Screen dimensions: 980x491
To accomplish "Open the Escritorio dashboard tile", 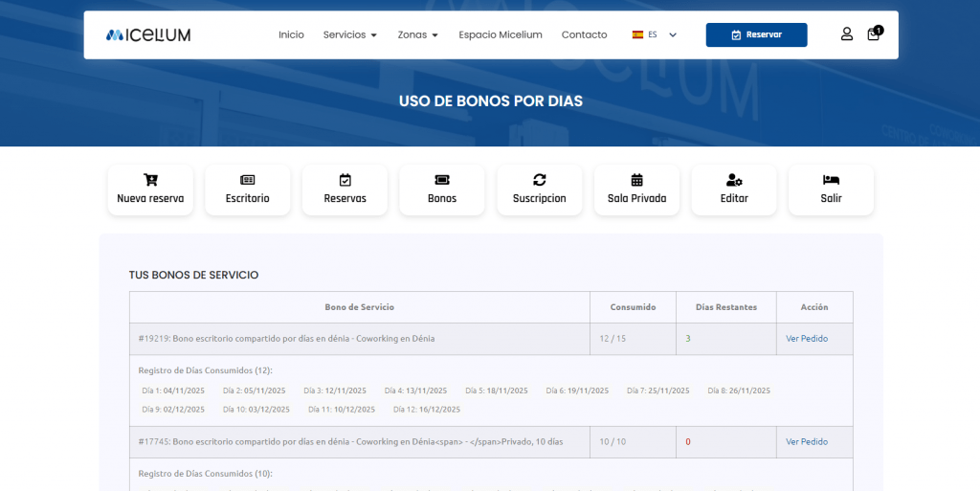I will (x=247, y=190).
